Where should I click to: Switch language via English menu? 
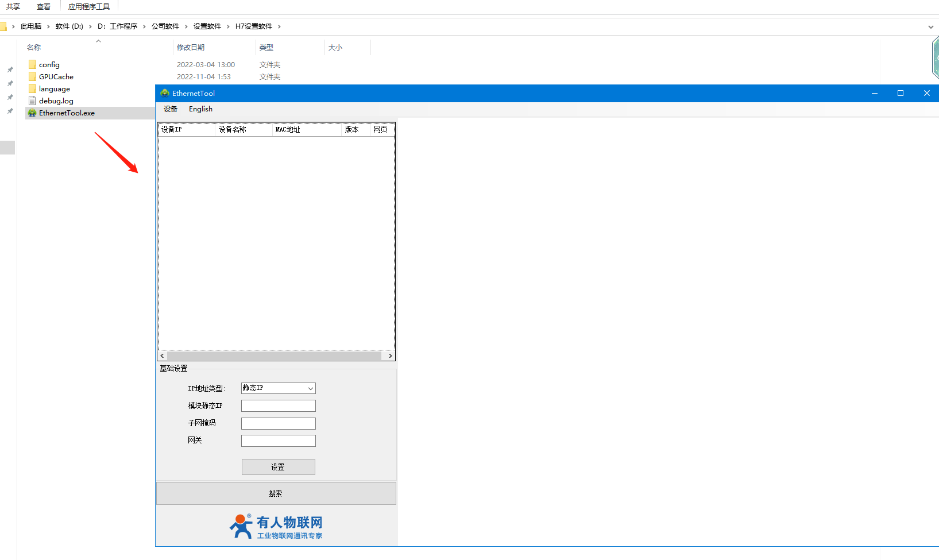(x=200, y=109)
